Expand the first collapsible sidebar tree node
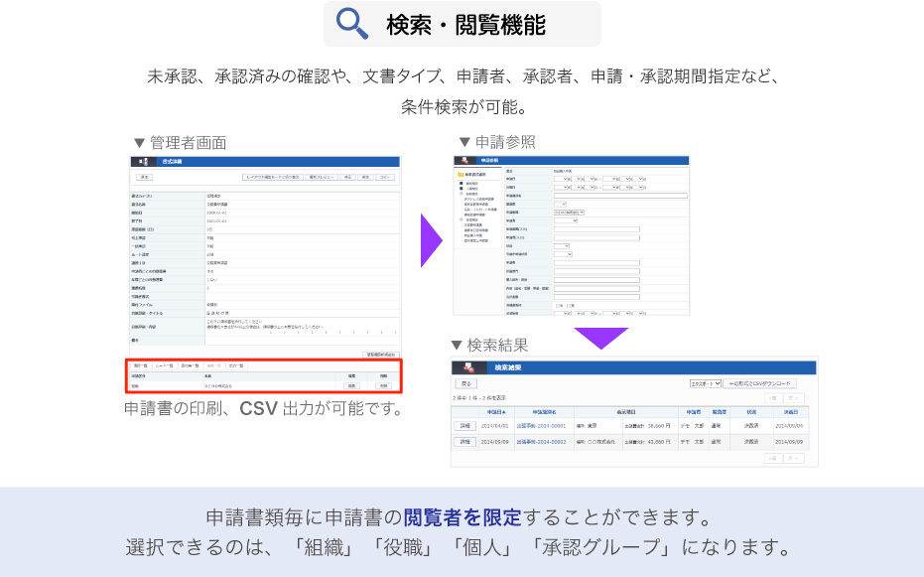This screenshot has height=577, width=924. (461, 184)
